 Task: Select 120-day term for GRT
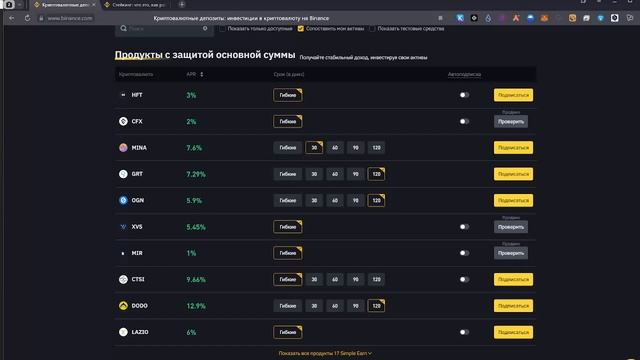[x=376, y=174]
